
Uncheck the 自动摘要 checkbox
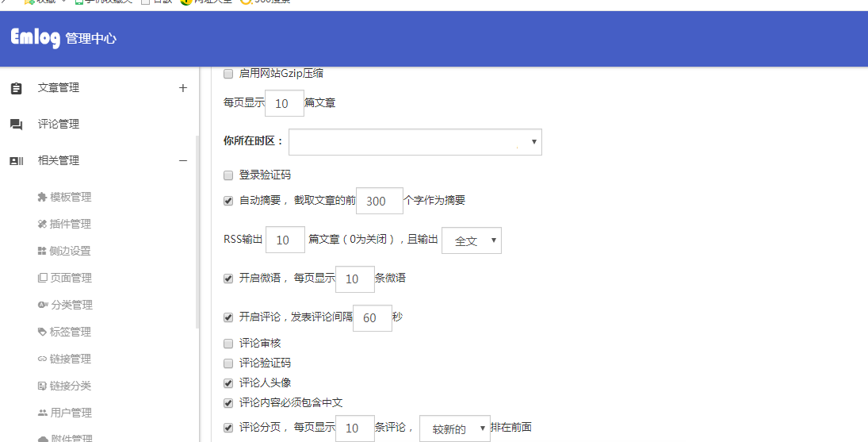click(x=228, y=201)
